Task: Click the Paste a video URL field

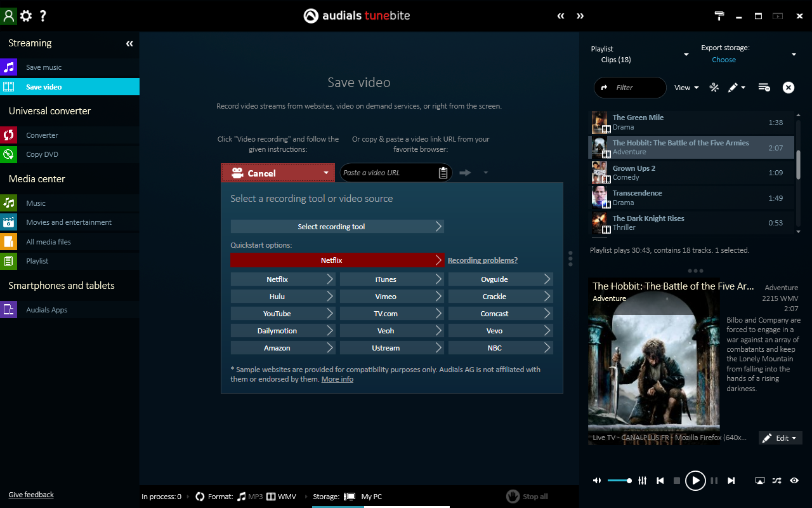Action: [x=388, y=173]
